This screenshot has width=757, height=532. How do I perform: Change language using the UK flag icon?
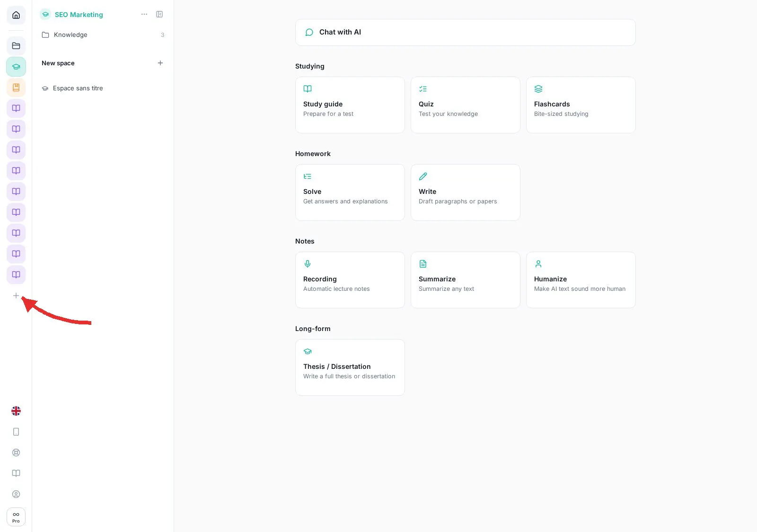point(16,411)
